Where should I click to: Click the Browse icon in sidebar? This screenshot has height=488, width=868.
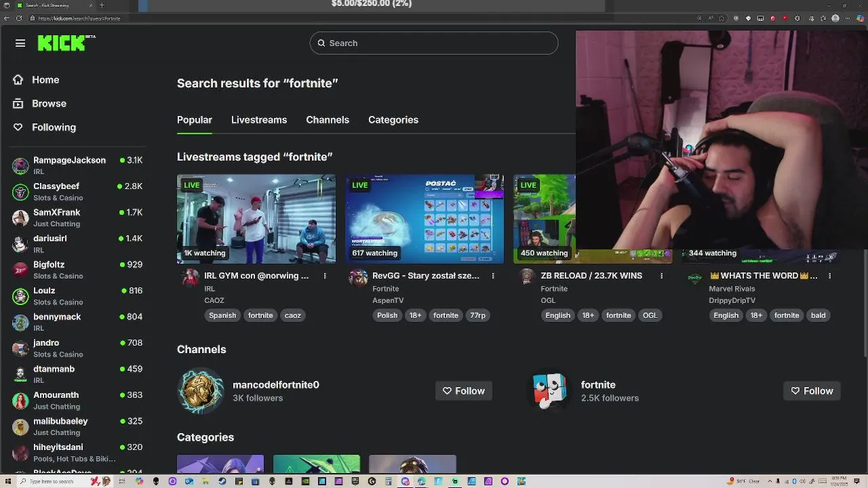[18, 104]
